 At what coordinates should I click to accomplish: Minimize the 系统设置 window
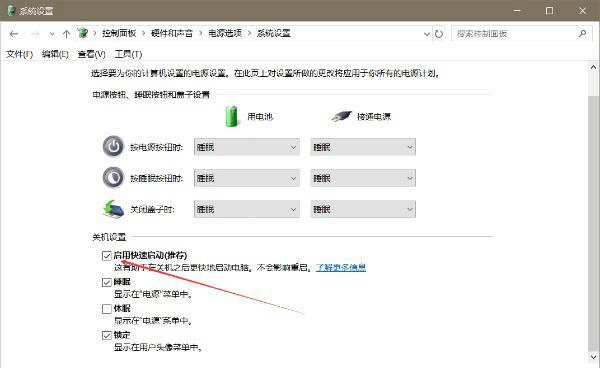point(517,10)
